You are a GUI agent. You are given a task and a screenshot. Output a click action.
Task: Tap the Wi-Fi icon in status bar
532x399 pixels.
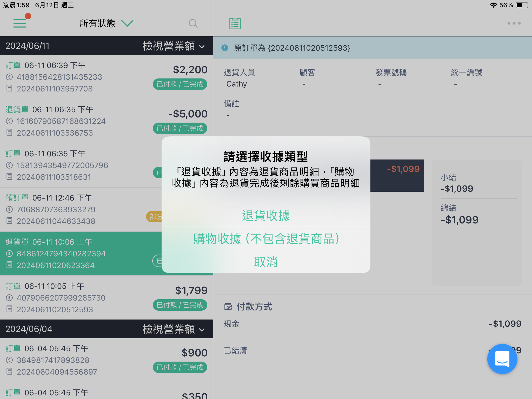click(x=493, y=5)
